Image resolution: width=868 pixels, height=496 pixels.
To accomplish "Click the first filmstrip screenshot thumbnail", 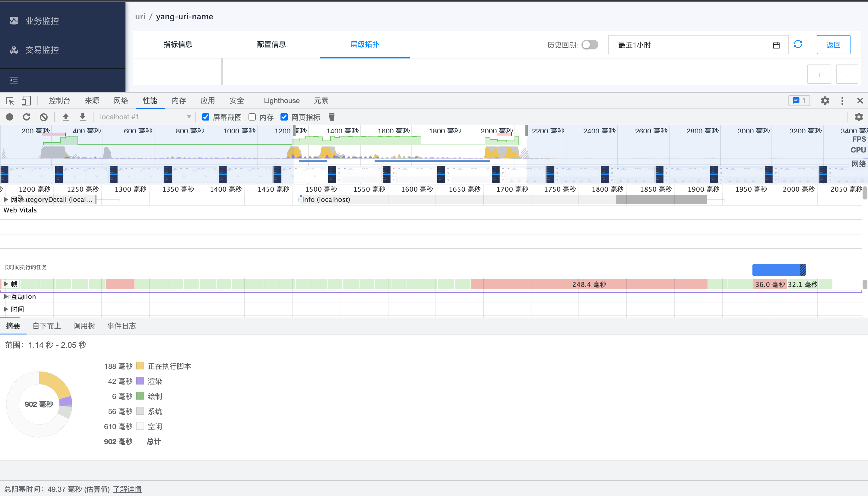I will pos(27,174).
